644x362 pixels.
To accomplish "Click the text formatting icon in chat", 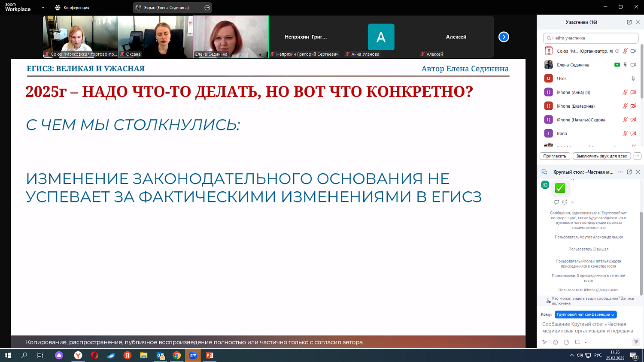I will pos(544,342).
